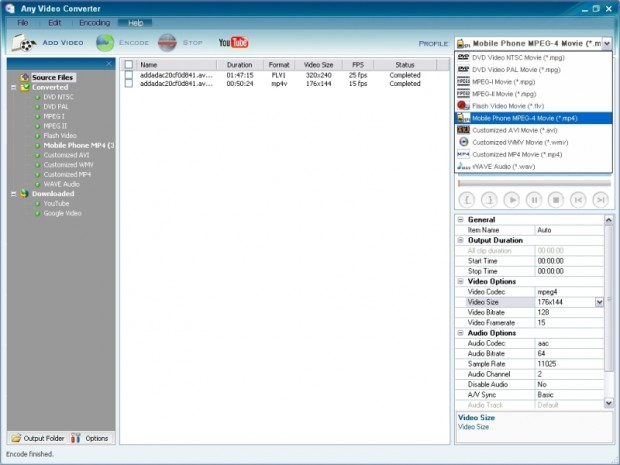Click the Converted folder icon
Image resolution: width=620 pixels, height=465 pixels.
25,87
